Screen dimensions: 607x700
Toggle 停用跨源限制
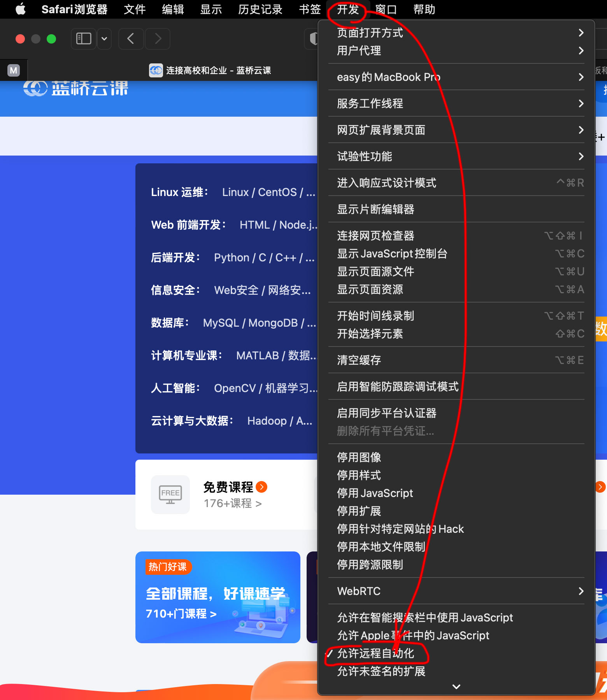tap(456, 565)
